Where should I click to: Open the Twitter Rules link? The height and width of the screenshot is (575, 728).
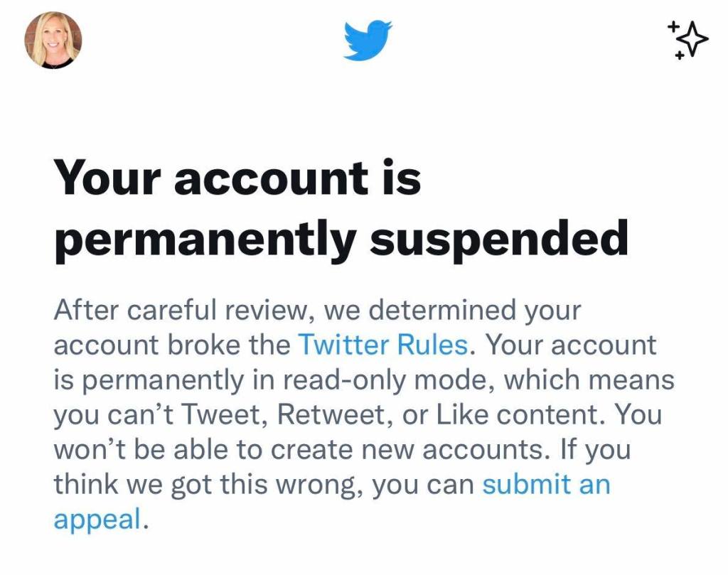[x=383, y=345]
